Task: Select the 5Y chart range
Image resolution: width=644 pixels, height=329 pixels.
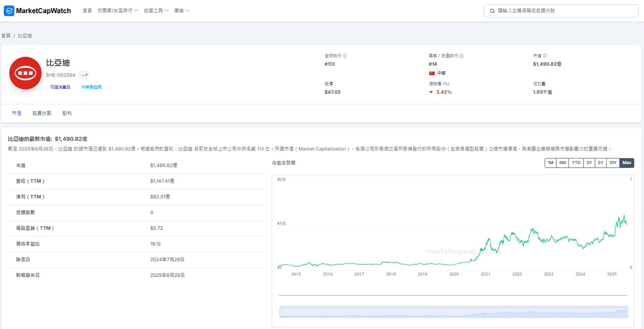Action: coord(600,163)
